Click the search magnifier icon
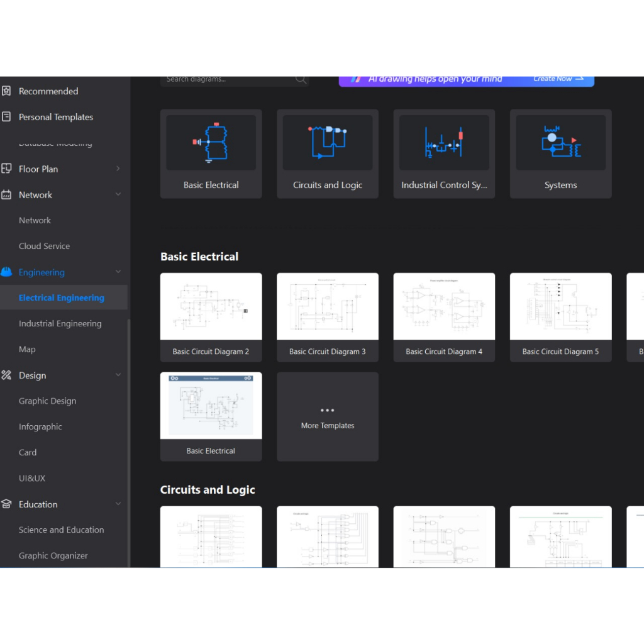Screen dimensions: 644x644 point(301,80)
